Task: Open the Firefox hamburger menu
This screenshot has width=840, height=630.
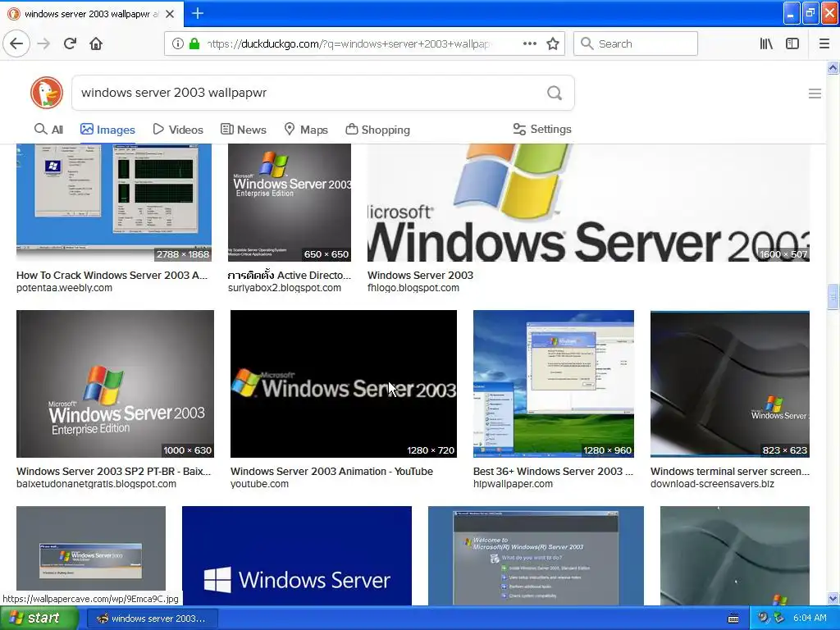Action: point(824,43)
